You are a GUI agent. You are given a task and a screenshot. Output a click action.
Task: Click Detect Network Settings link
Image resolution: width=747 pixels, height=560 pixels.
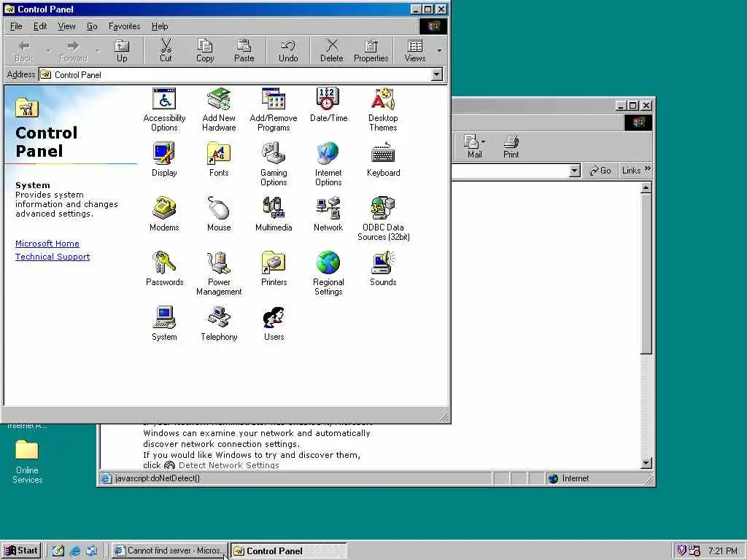coord(228,465)
